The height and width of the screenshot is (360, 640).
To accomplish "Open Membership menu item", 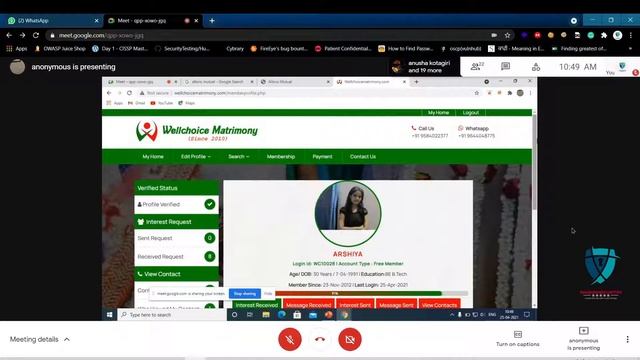I will [x=281, y=157].
